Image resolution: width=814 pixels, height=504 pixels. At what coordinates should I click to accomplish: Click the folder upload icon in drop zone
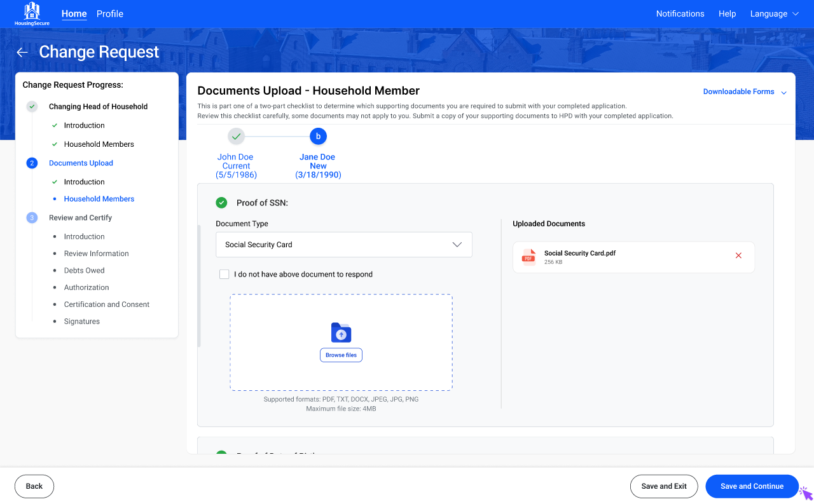pos(341,332)
